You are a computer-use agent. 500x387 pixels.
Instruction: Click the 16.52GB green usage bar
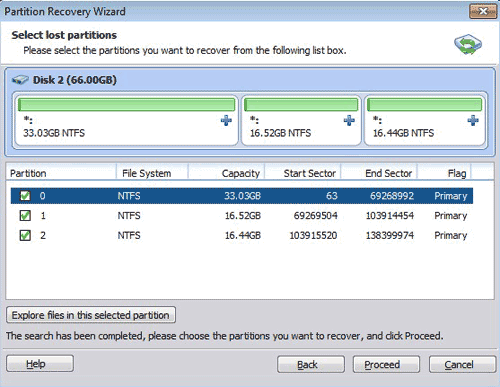click(301, 104)
